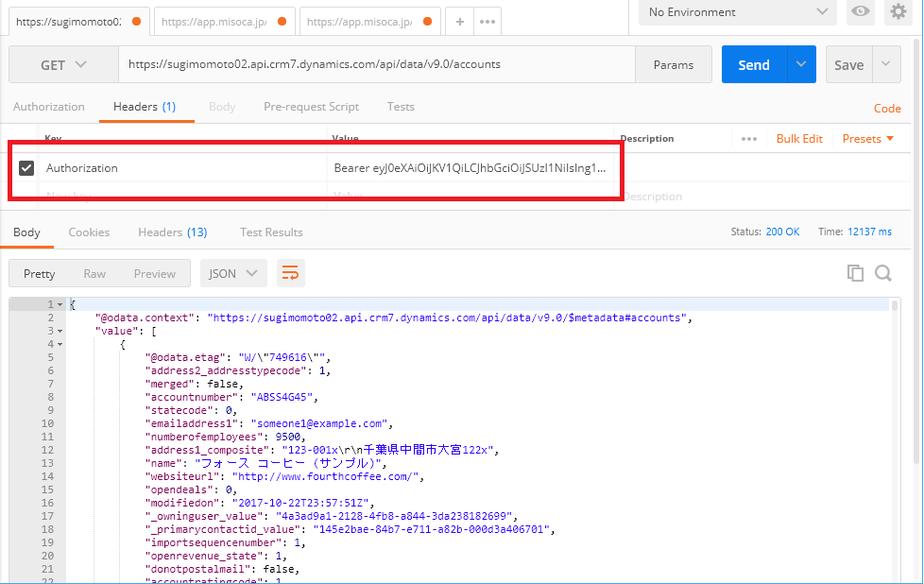Click the "ABSS4G45" account number value

coord(282,397)
